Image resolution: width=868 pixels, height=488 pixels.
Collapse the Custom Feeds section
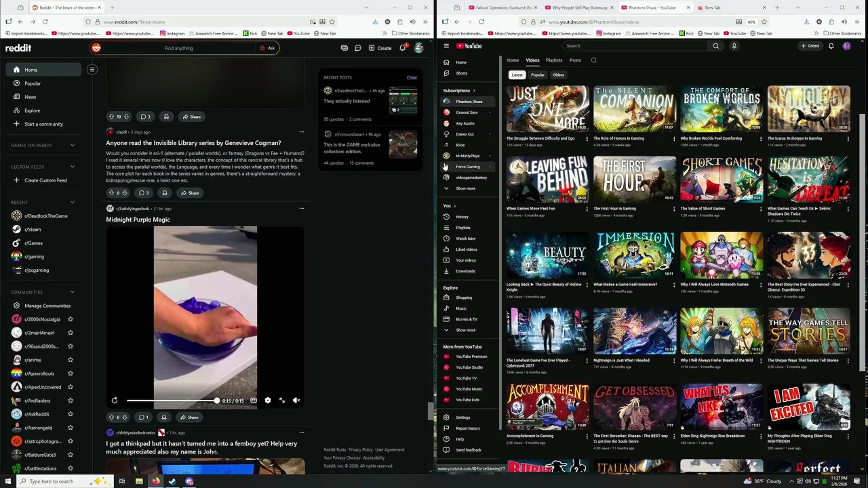pyautogui.click(x=73, y=167)
